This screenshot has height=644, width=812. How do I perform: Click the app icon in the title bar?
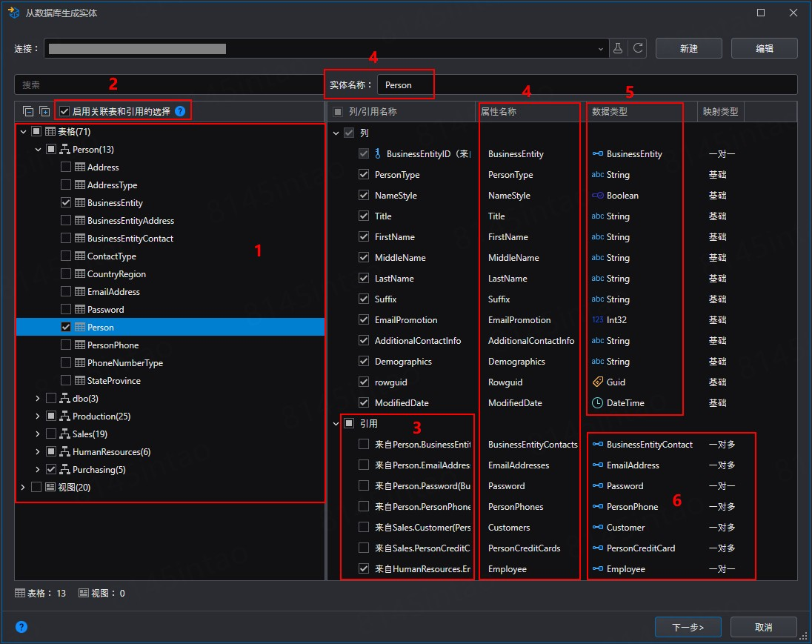pyautogui.click(x=13, y=13)
